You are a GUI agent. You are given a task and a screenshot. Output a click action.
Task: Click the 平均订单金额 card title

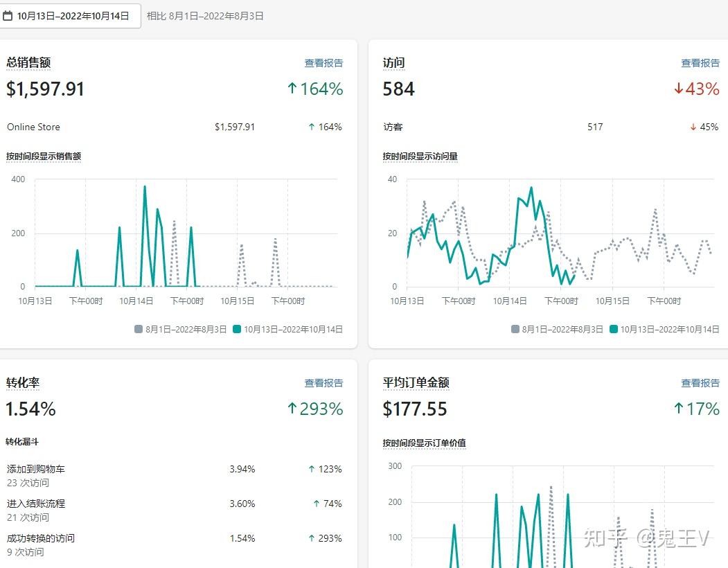coord(416,382)
